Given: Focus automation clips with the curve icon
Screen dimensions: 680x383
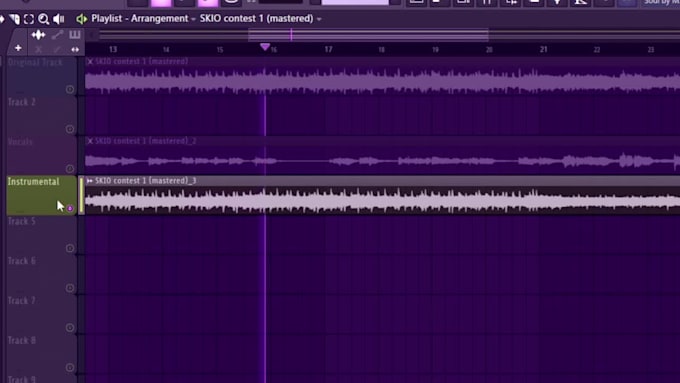Looking at the screenshot, I should pos(57,35).
